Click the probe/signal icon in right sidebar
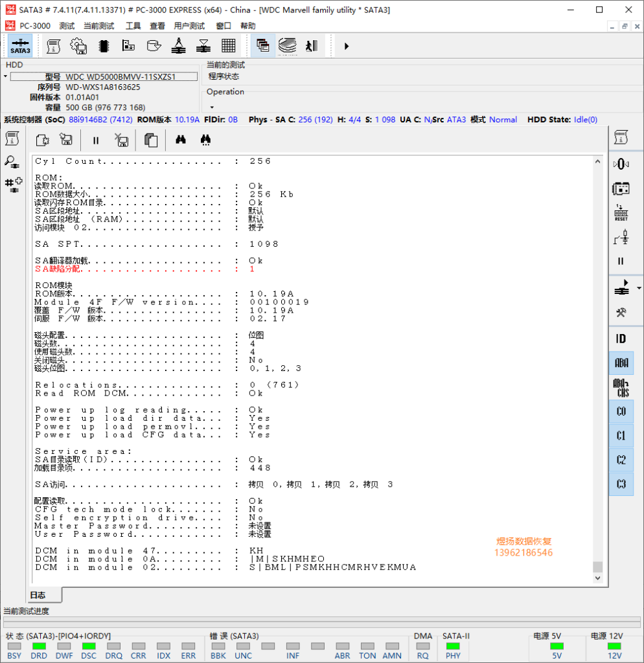Screen dimensions: 644x663 click(621, 237)
